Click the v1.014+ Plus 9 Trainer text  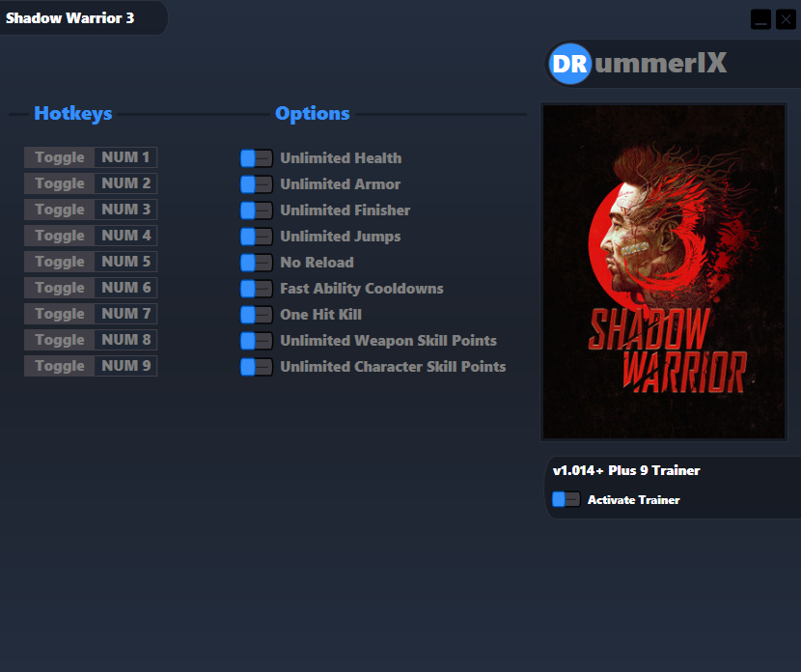pos(626,470)
